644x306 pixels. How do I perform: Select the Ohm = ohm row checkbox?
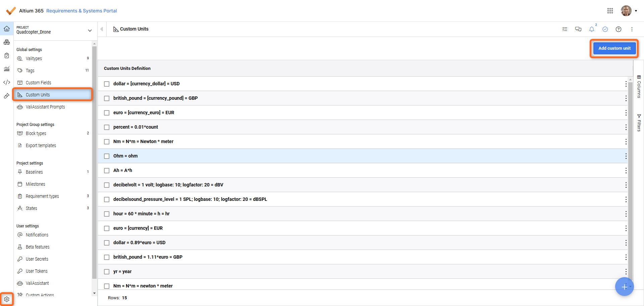107,156
